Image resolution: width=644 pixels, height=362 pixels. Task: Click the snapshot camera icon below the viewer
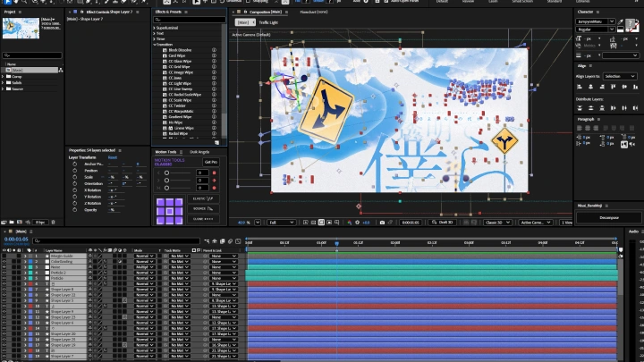pyautogui.click(x=382, y=223)
